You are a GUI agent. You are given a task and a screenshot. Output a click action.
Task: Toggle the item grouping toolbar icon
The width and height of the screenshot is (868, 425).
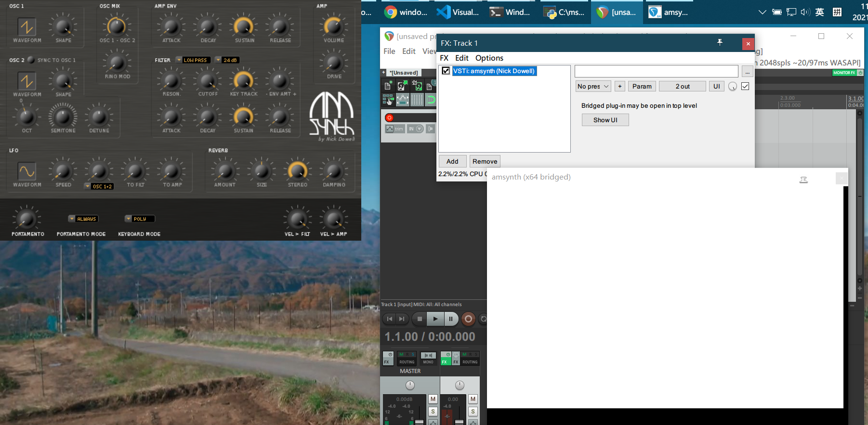(x=388, y=100)
